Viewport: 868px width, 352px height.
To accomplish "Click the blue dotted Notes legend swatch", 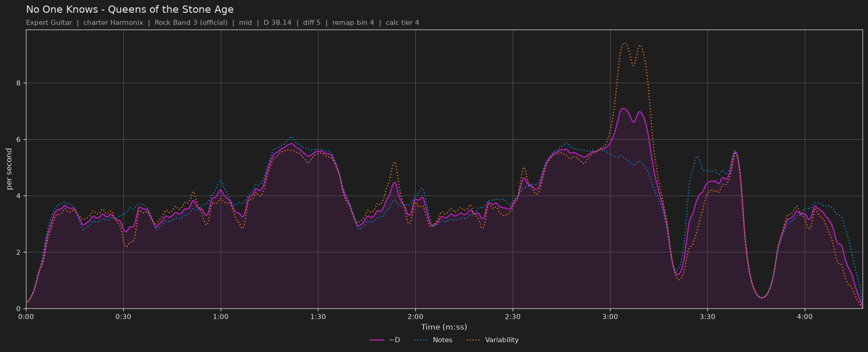I will click(x=422, y=340).
